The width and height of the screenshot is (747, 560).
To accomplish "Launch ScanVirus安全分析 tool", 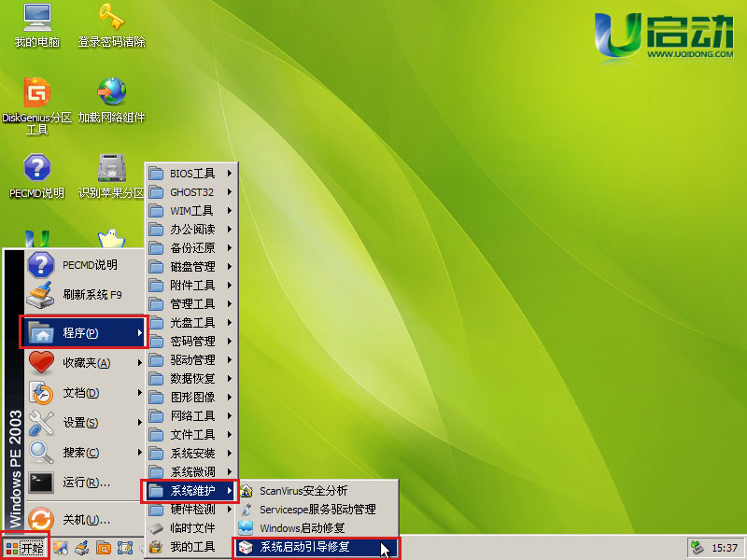I will 317,491.
